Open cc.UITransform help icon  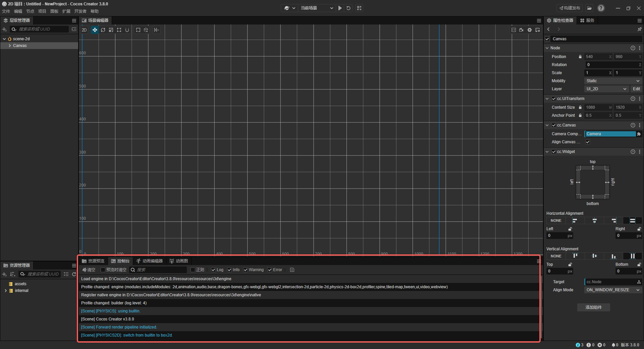coord(633,99)
